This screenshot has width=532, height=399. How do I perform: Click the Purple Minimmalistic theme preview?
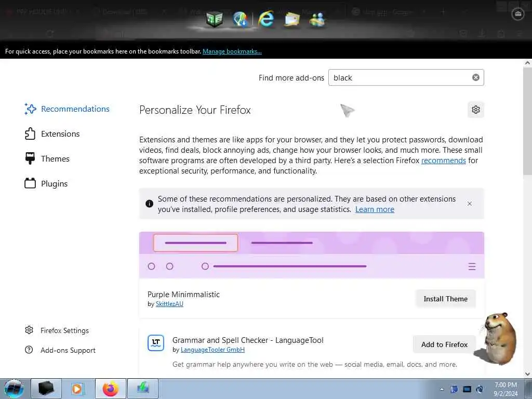[x=312, y=255]
